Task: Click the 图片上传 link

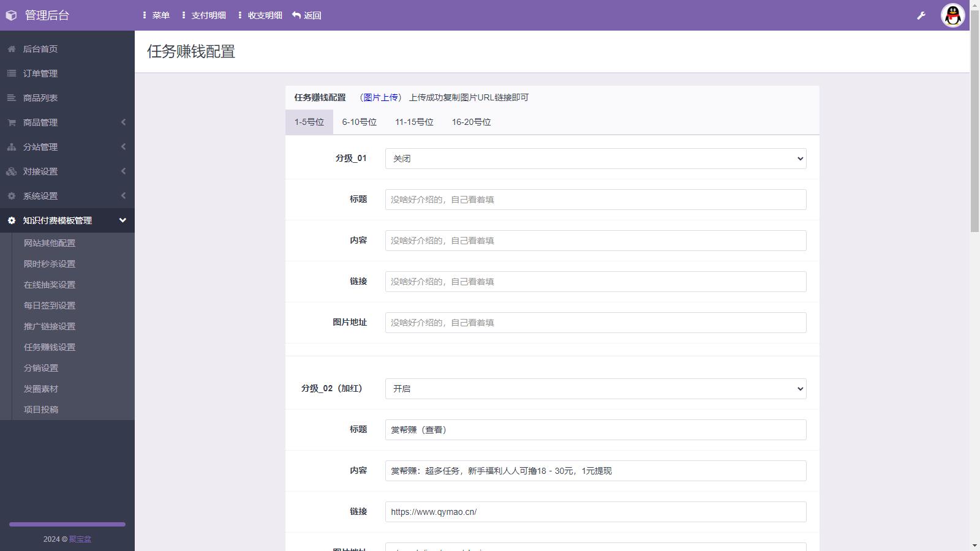Action: click(x=380, y=97)
